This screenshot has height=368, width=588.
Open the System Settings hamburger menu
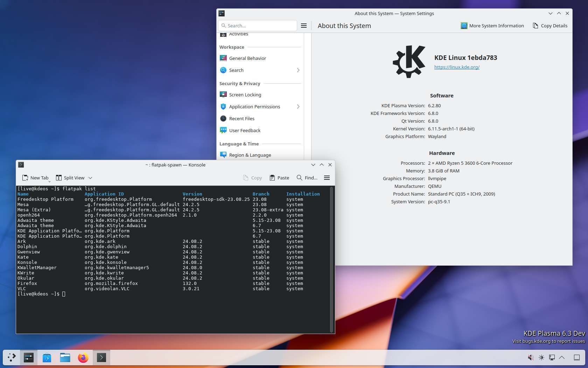coord(304,26)
